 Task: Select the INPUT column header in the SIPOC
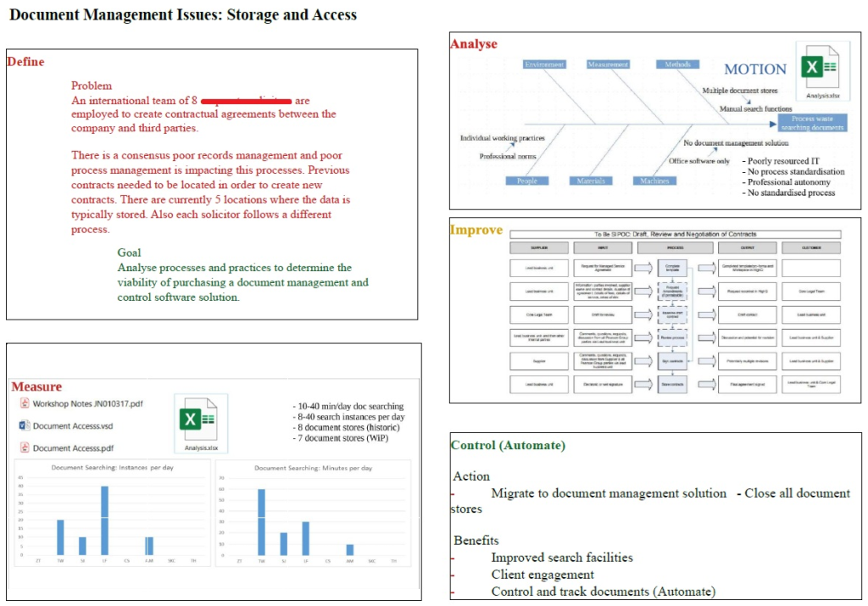click(603, 248)
